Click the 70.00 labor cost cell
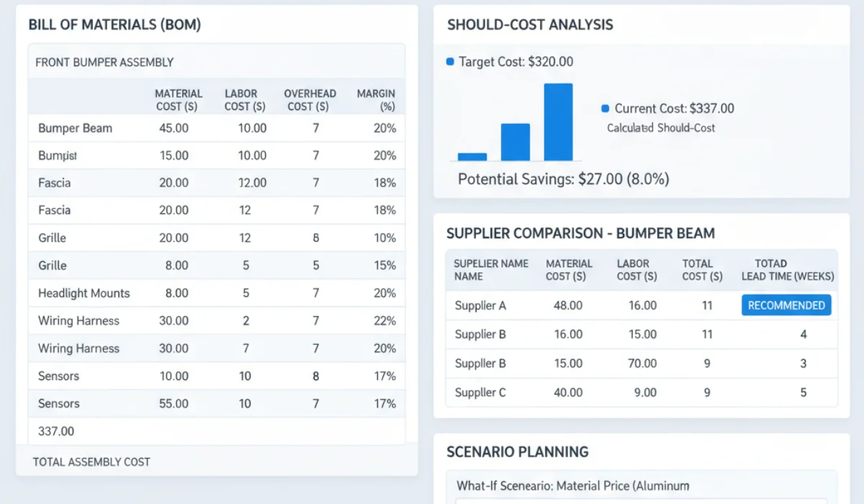The image size is (864, 504). [642, 364]
